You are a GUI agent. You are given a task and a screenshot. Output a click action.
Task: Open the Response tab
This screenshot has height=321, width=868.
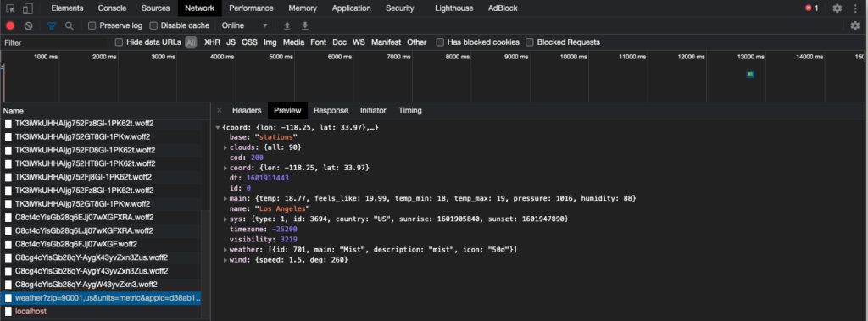click(331, 111)
